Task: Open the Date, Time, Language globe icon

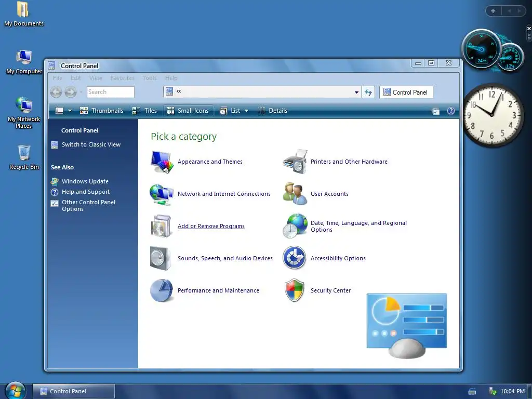Action: (x=295, y=226)
